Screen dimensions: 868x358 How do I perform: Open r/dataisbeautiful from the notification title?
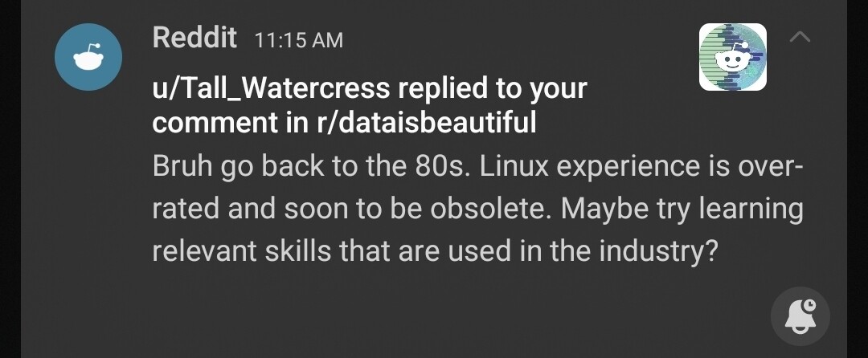425,123
